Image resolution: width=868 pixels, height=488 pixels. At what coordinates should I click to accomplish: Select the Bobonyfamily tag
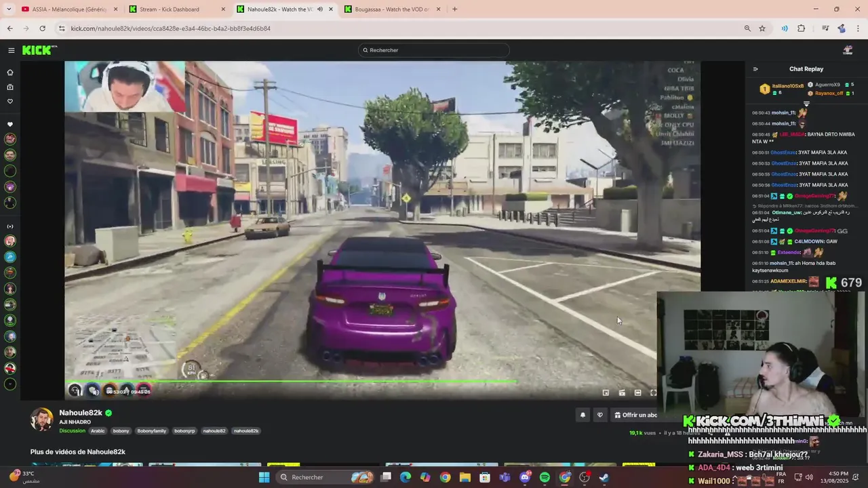[151, 430]
